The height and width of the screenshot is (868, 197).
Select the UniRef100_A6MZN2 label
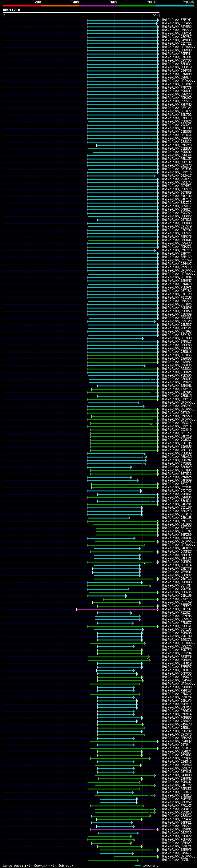[x=176, y=460]
